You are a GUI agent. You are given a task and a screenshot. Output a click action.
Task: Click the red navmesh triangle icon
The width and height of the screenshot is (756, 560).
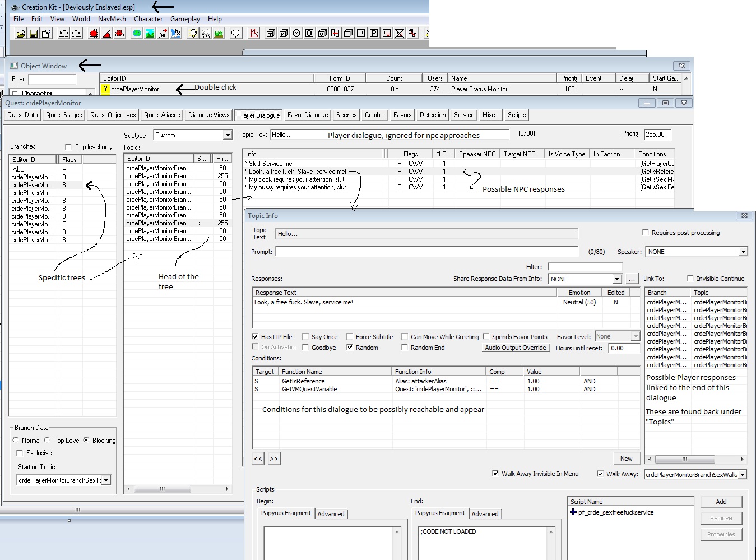tap(254, 34)
